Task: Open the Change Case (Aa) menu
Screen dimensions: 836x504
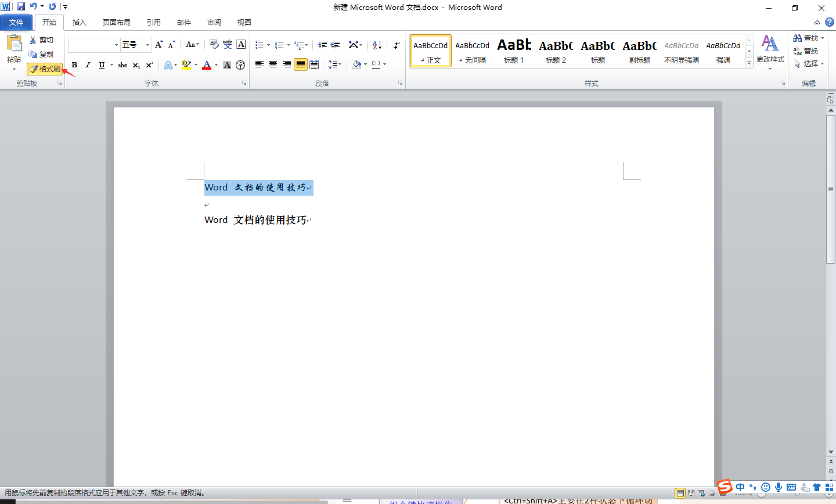Action: coord(192,45)
